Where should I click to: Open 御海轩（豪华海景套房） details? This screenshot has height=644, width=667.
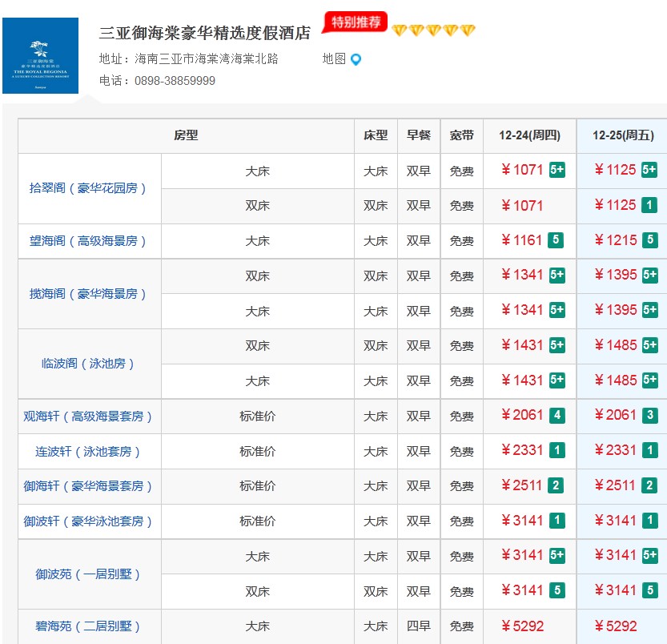tap(89, 485)
